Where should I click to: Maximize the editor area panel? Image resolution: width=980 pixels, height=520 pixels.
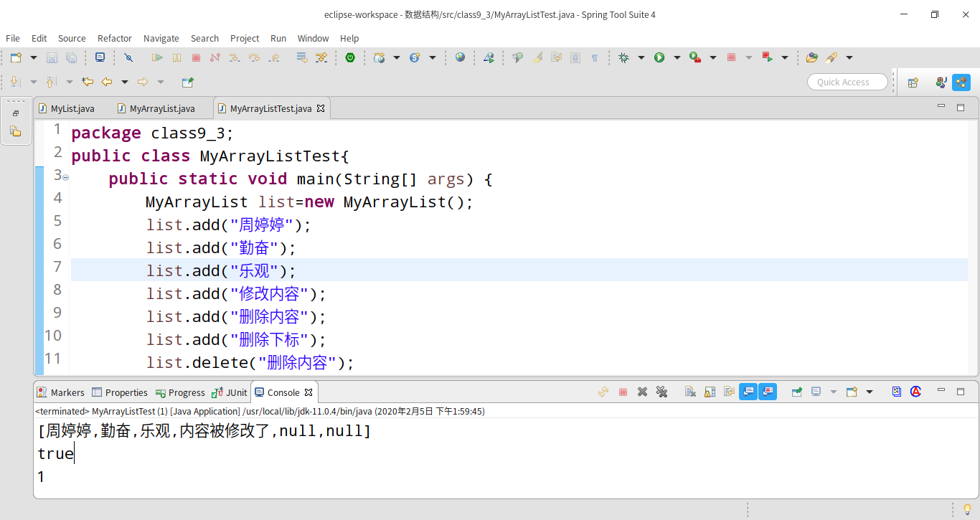click(961, 107)
